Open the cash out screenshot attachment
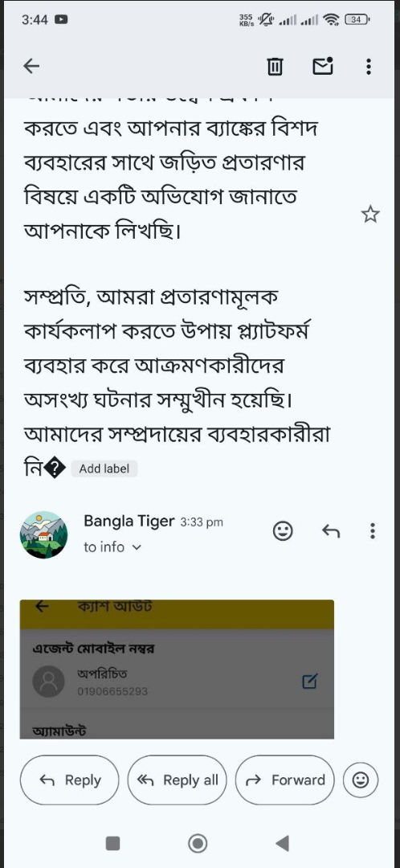400x868 pixels. (x=177, y=669)
